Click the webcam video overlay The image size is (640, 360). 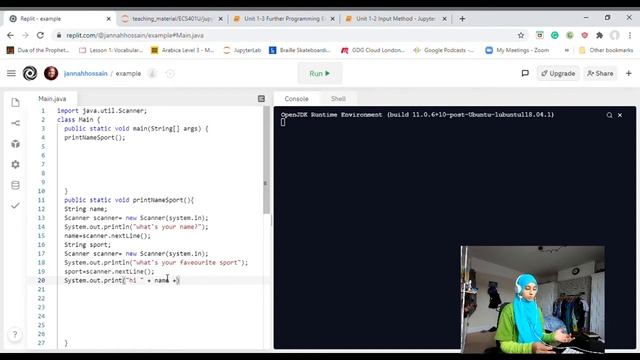[533, 299]
